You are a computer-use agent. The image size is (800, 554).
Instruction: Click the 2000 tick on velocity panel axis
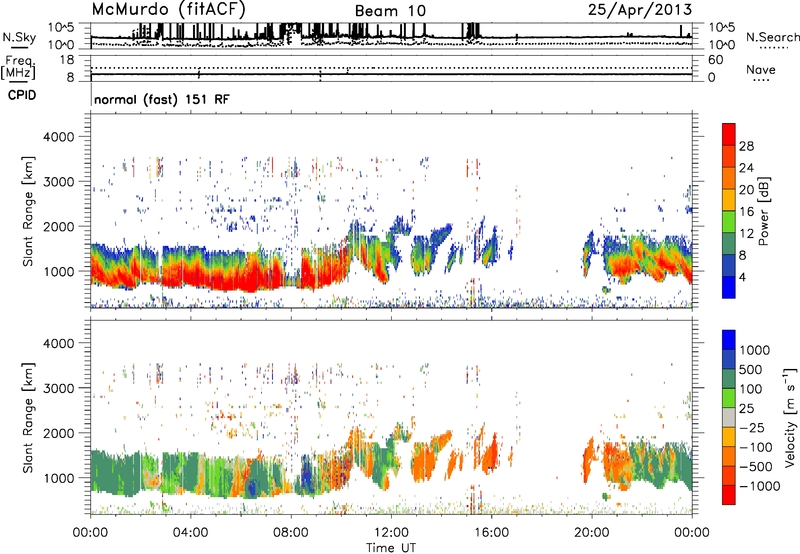(58, 433)
